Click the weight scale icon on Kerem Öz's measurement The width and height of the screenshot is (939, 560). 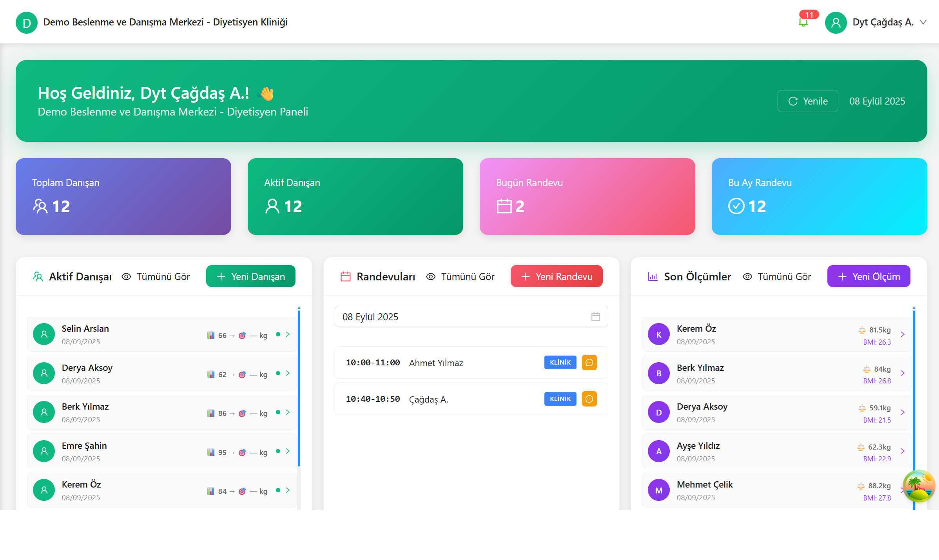(862, 330)
